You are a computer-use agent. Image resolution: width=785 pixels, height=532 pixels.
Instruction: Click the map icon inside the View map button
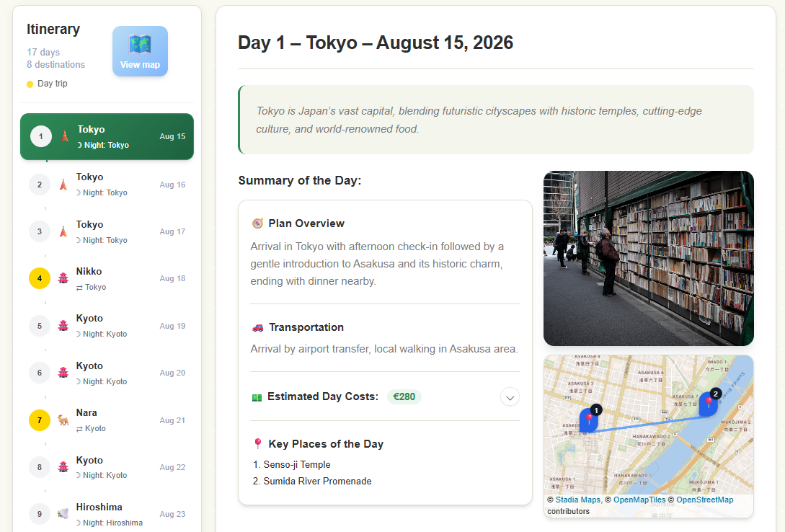[x=140, y=44]
